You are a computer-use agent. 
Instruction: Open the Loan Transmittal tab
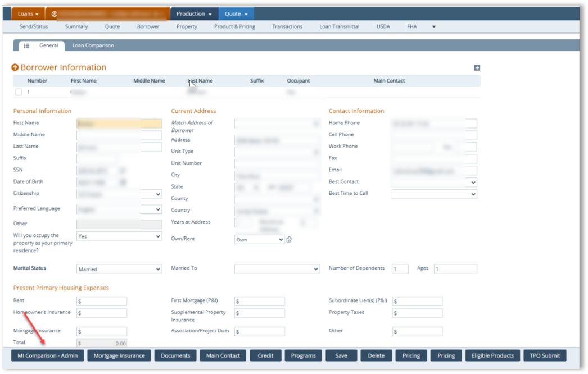[340, 26]
